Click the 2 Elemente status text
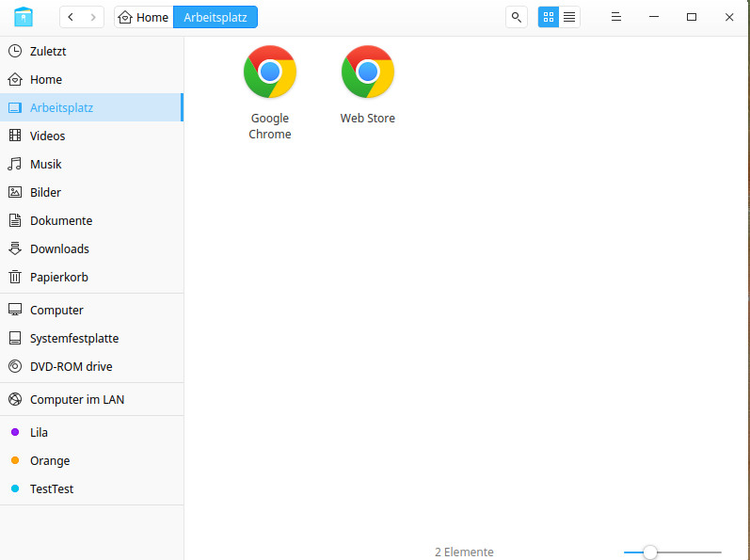 pyautogui.click(x=464, y=552)
